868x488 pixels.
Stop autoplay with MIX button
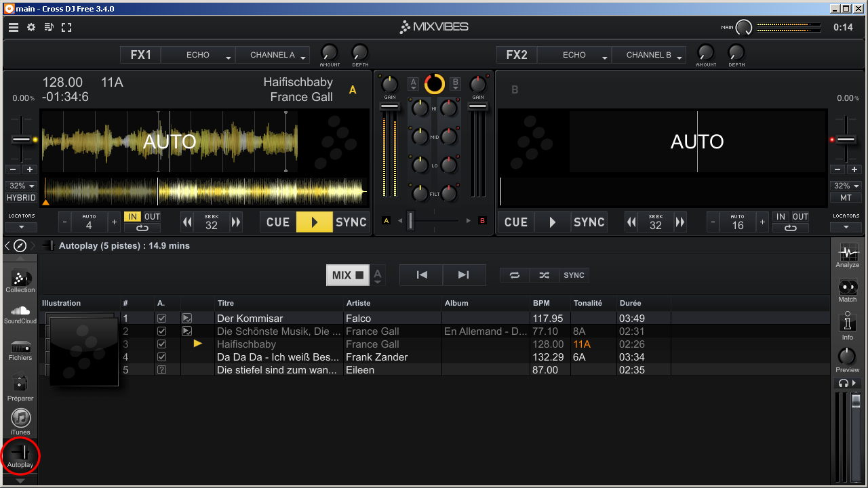349,275
